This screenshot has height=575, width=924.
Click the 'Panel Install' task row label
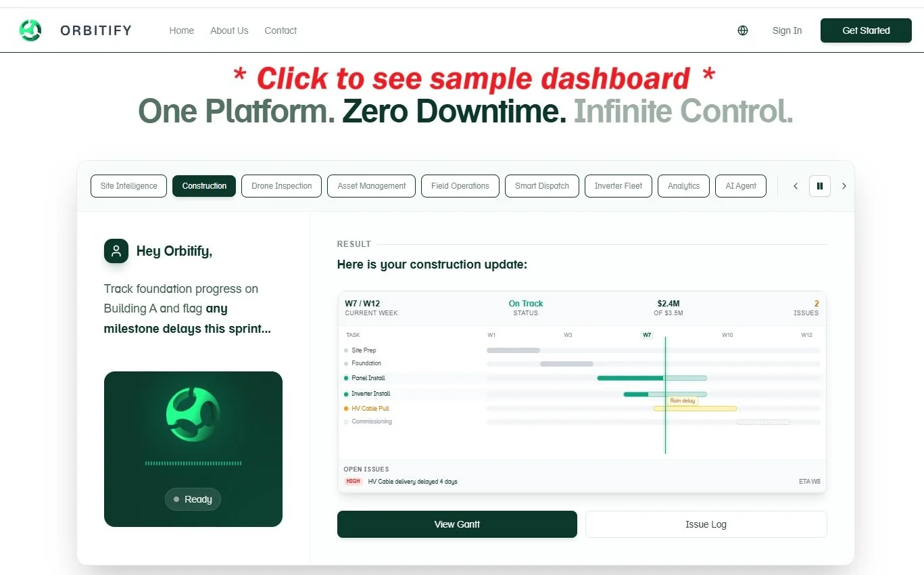(368, 378)
